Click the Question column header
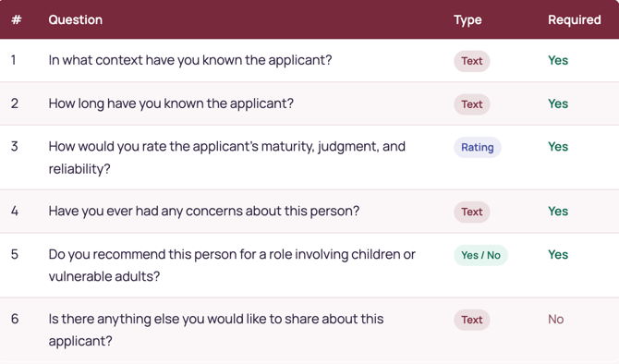 pyautogui.click(x=76, y=19)
